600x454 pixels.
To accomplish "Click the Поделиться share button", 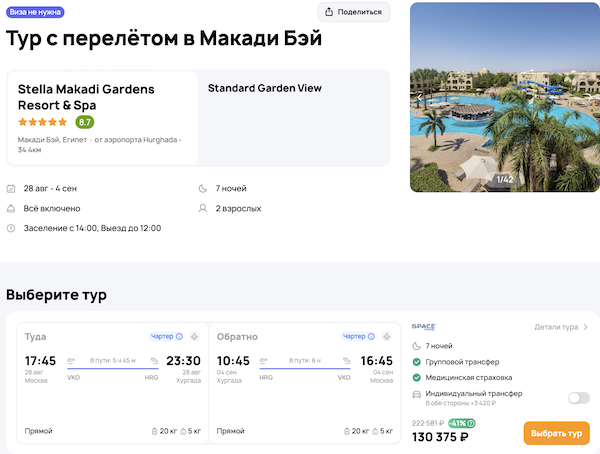I will 354,12.
